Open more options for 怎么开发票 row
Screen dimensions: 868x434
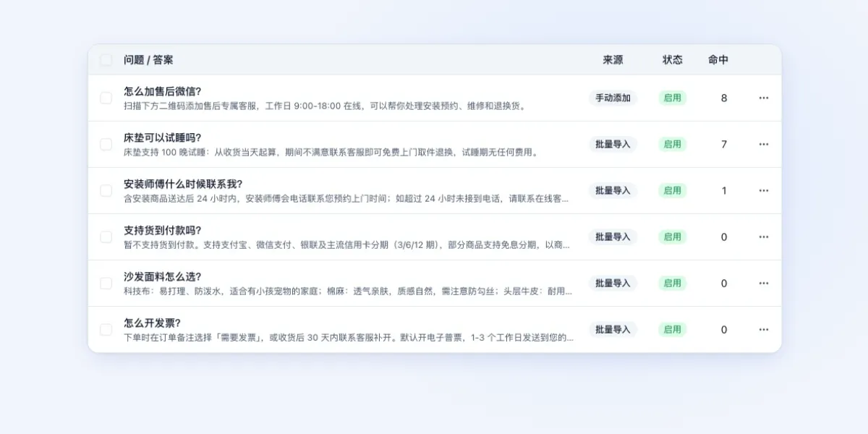pyautogui.click(x=763, y=329)
